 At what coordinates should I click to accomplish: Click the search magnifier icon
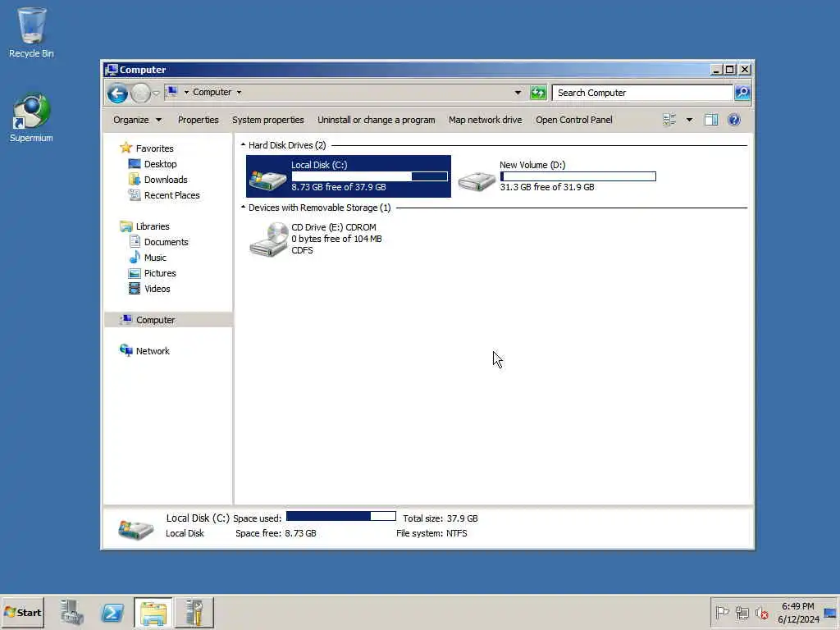click(742, 93)
